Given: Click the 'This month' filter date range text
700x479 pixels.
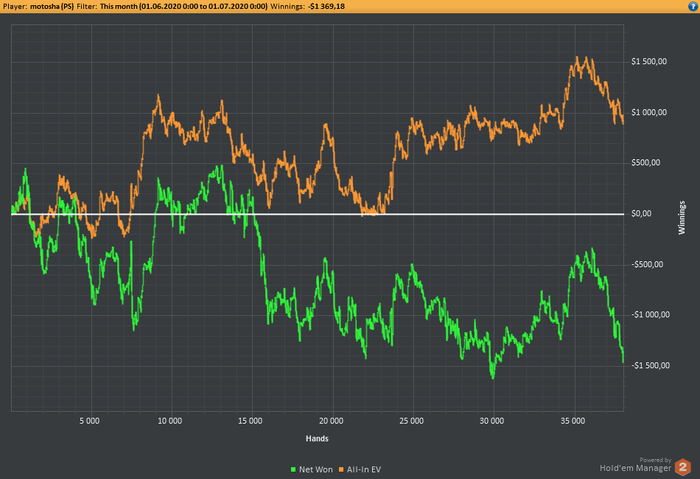Looking at the screenshot, I should [183, 6].
